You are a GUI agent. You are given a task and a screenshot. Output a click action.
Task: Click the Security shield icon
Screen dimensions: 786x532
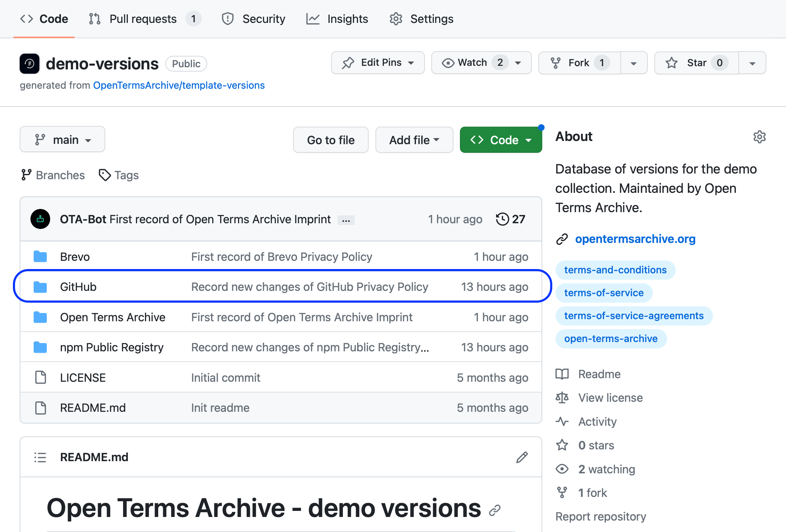(x=228, y=19)
